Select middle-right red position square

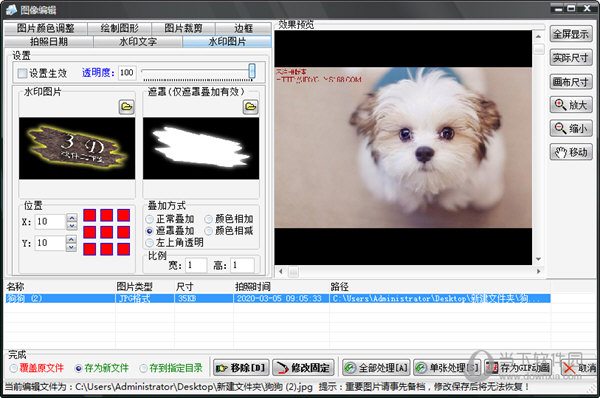point(124,232)
